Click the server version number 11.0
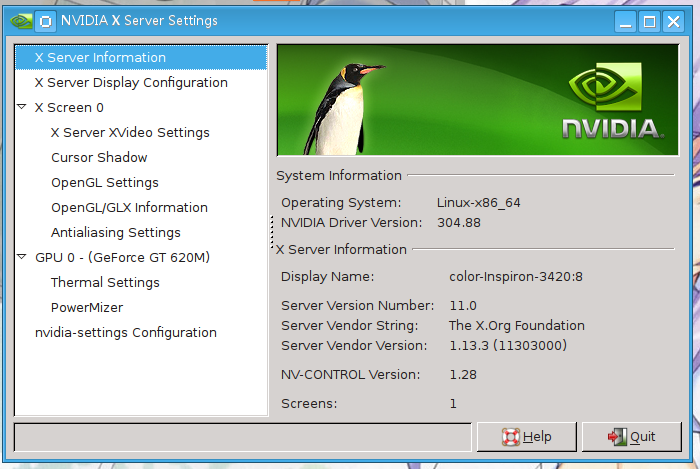The image size is (700, 469). tap(463, 306)
